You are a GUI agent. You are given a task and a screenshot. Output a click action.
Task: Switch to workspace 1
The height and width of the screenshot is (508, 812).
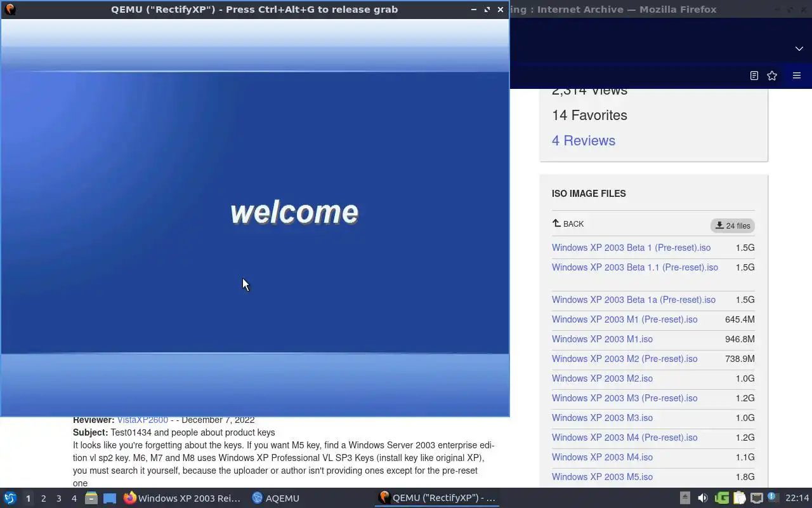(x=28, y=498)
